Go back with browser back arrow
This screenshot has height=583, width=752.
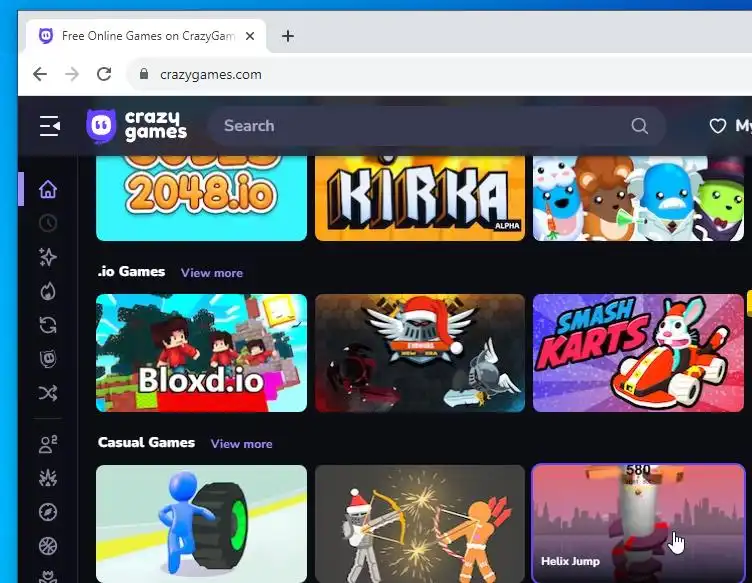click(40, 74)
